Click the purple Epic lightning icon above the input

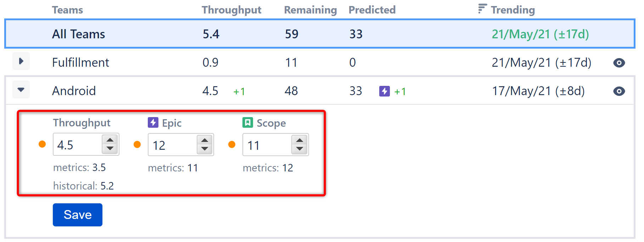click(x=153, y=123)
